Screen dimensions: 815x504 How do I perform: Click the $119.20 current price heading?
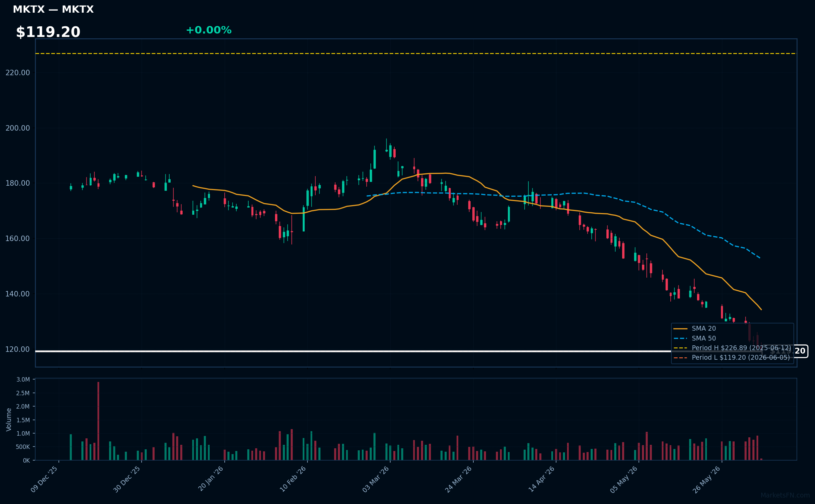pyautogui.click(x=48, y=32)
